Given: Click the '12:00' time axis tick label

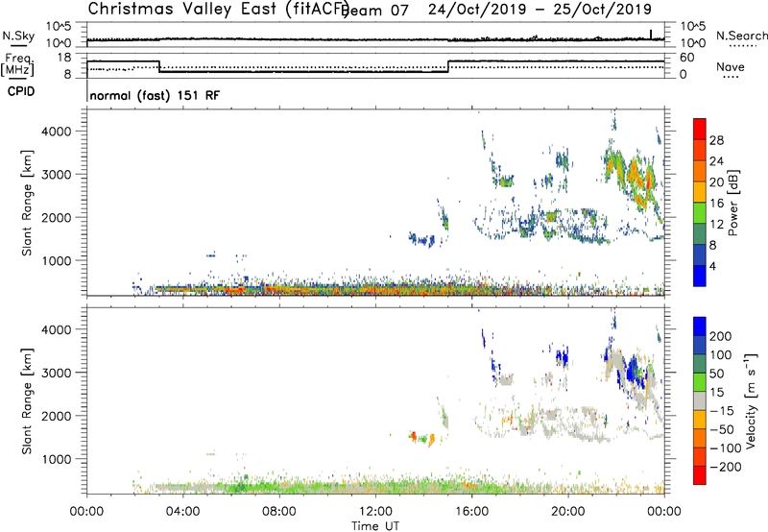Looking at the screenshot, I should pos(375,512).
